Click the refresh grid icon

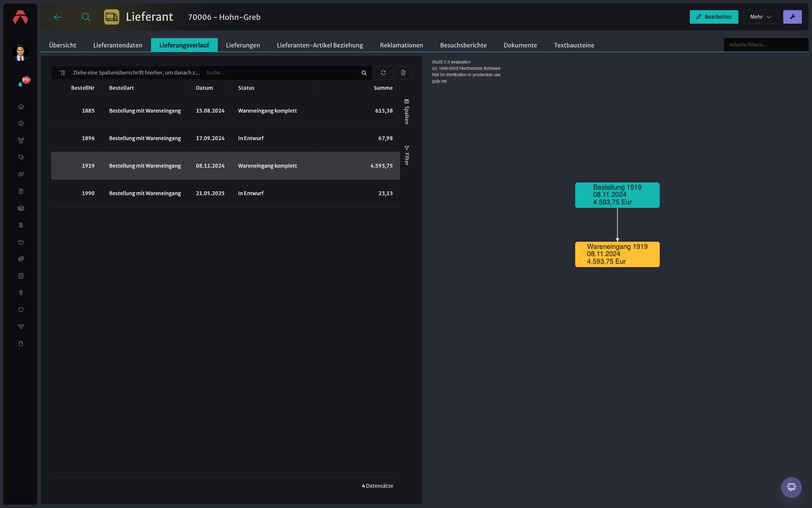(x=383, y=73)
